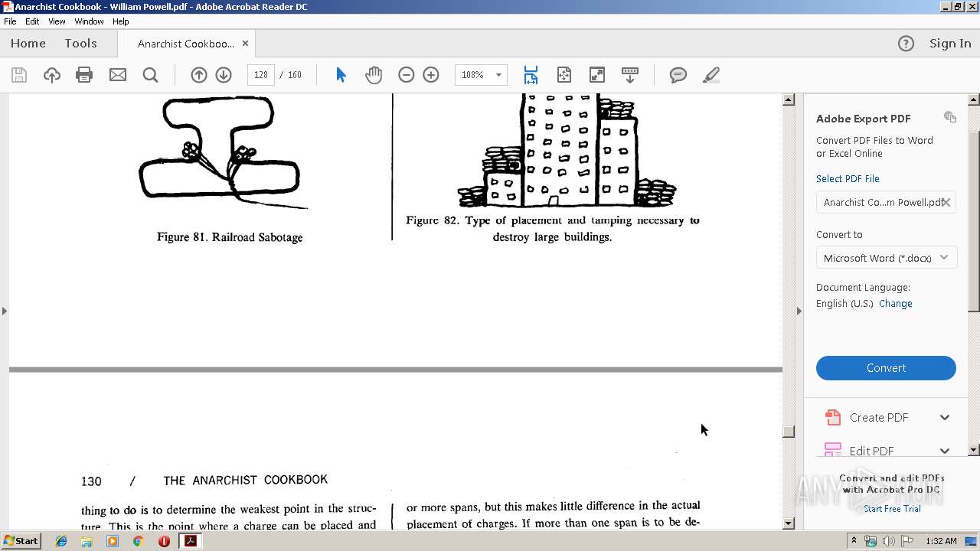Open the Help menu

pos(121,21)
